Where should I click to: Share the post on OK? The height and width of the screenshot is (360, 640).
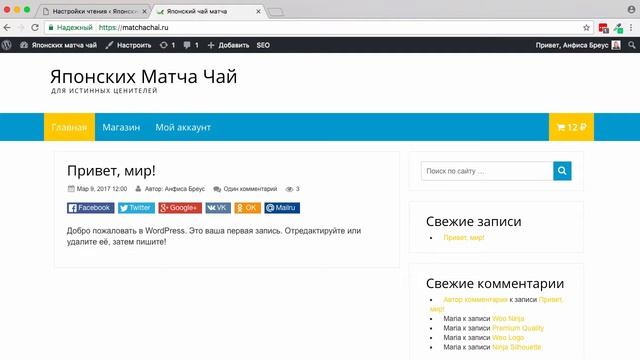(247, 208)
